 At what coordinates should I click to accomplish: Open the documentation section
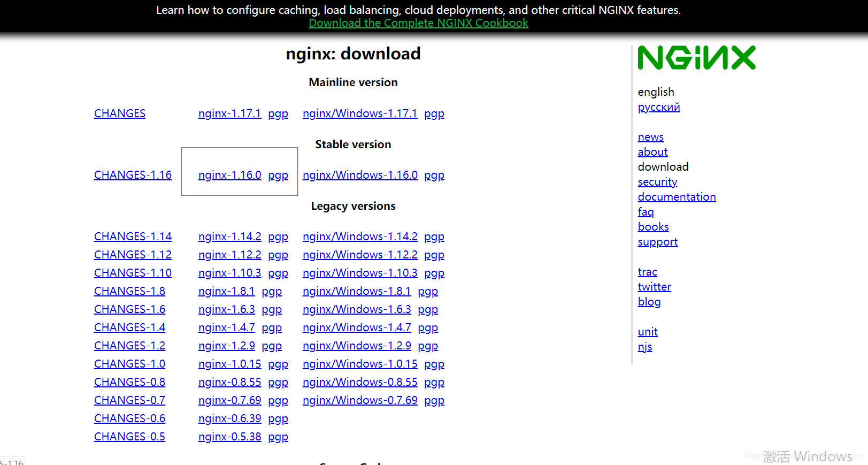[677, 197]
